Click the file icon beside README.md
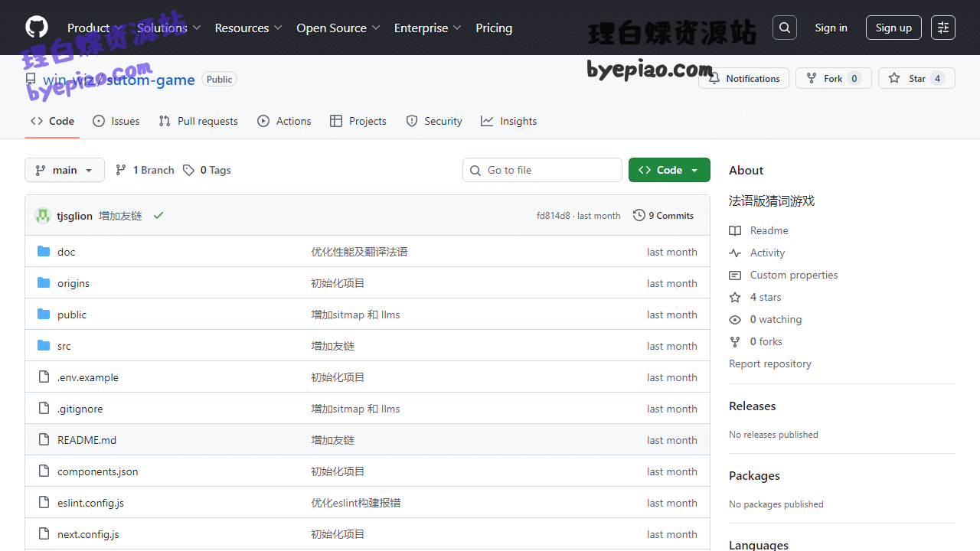 click(44, 440)
